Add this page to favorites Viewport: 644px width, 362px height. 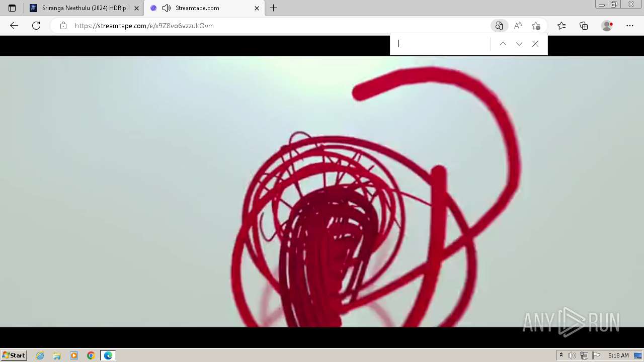[x=536, y=26]
